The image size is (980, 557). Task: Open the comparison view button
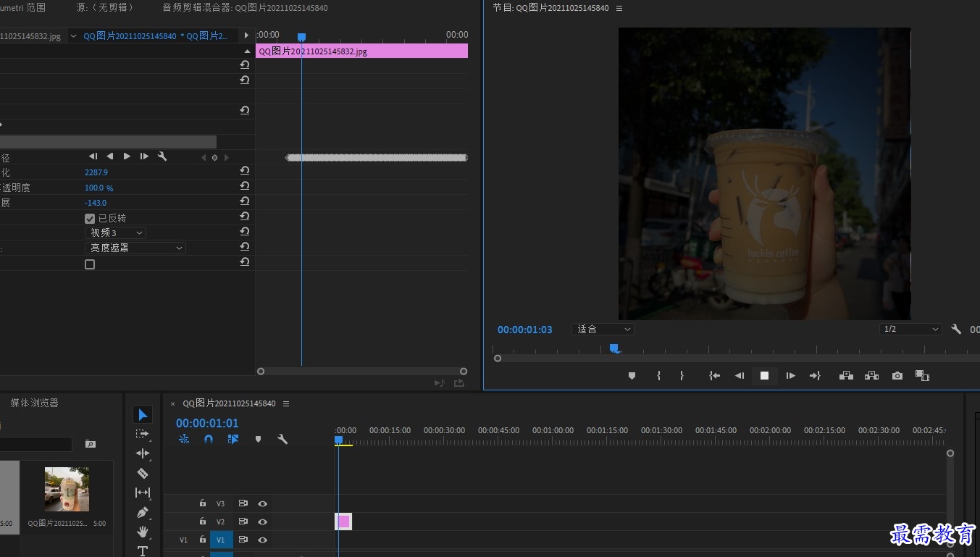pos(922,376)
